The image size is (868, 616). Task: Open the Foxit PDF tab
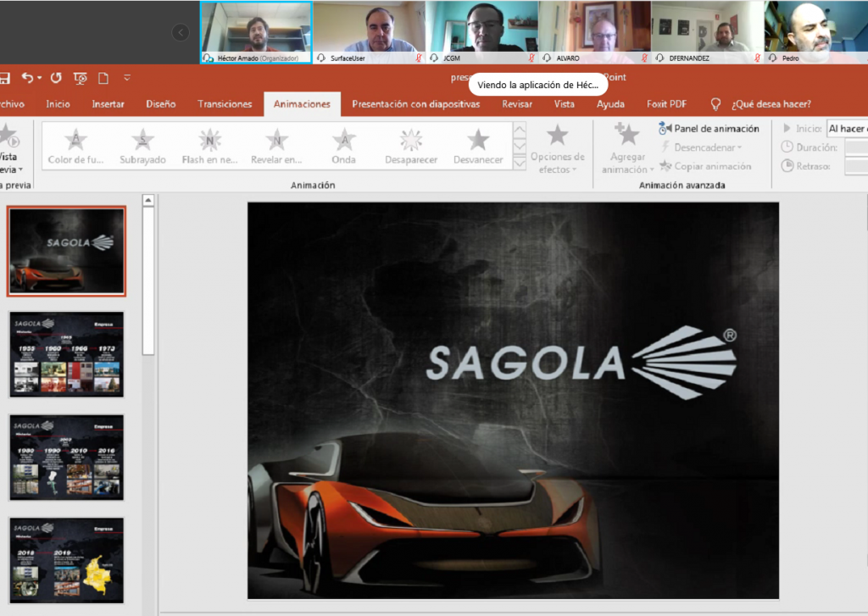666,104
